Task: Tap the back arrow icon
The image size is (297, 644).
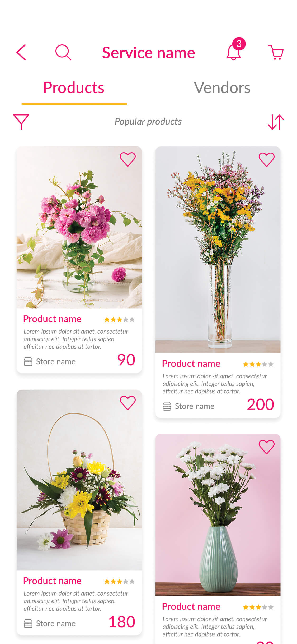Action: point(21,52)
